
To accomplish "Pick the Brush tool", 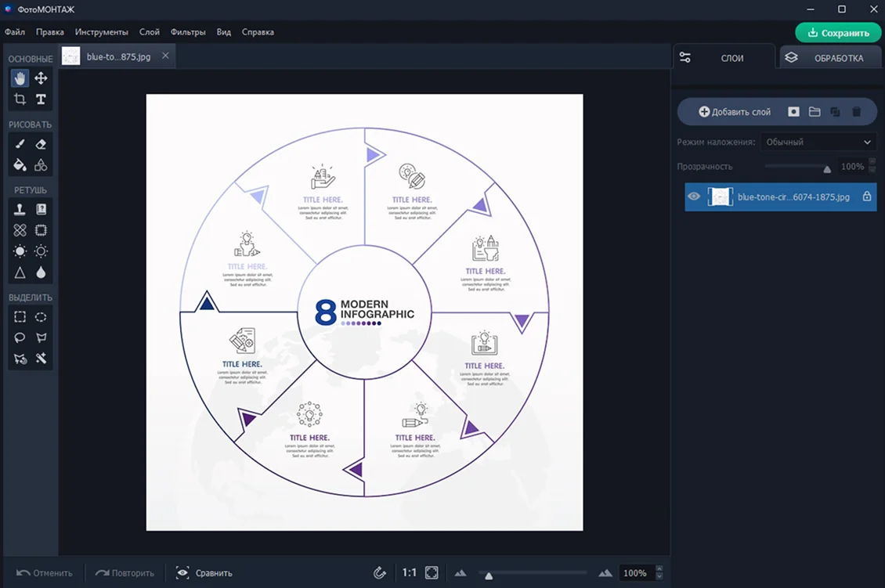I will (x=20, y=145).
